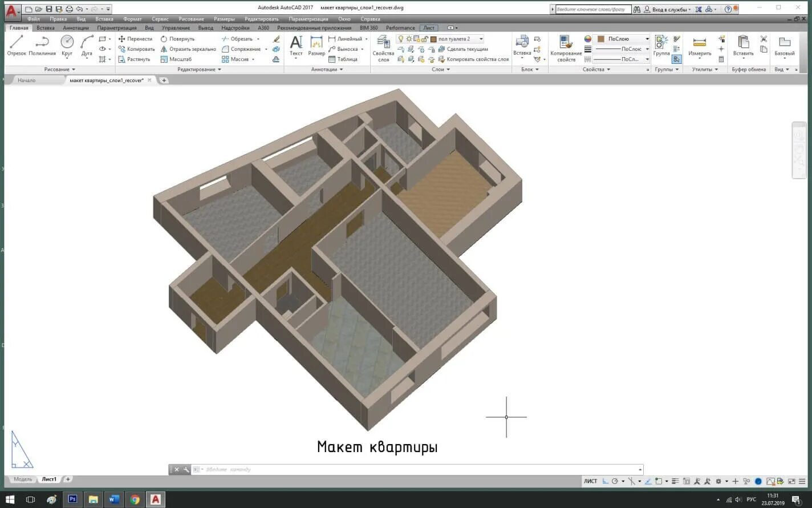This screenshot has height=508, width=812.
Task: Click the command line input field
Action: (421, 470)
